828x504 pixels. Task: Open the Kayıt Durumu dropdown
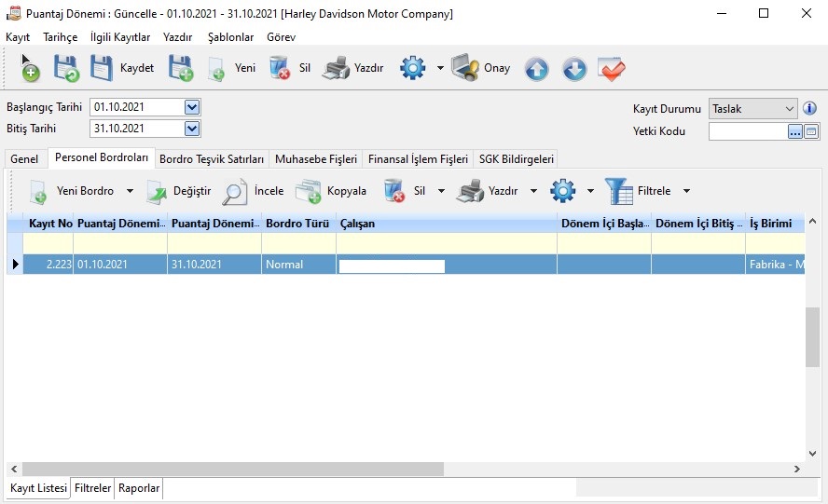click(x=790, y=109)
